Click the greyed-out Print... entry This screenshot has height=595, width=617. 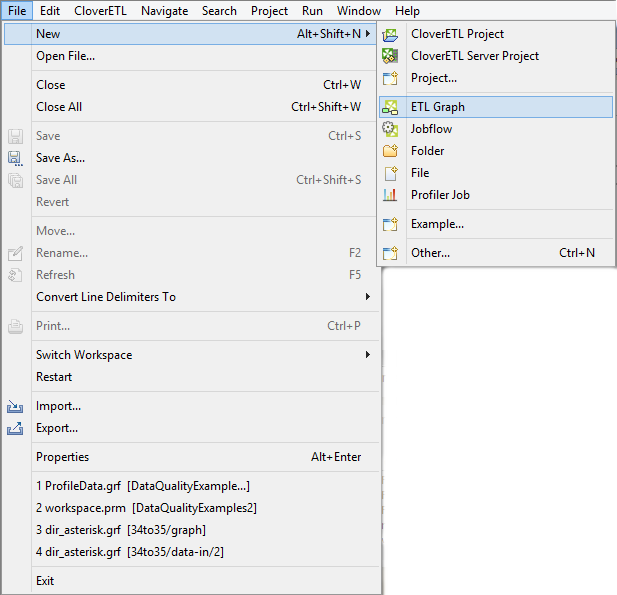[191, 326]
